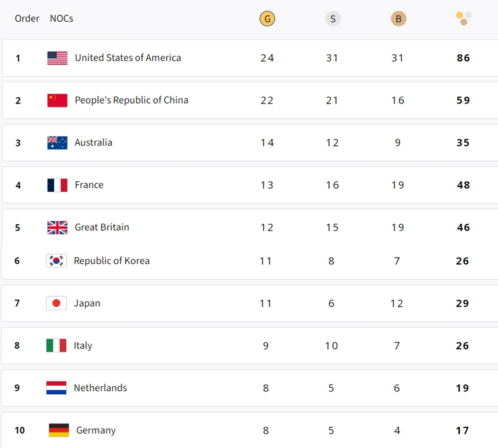Open the United States of America link

coord(128,58)
